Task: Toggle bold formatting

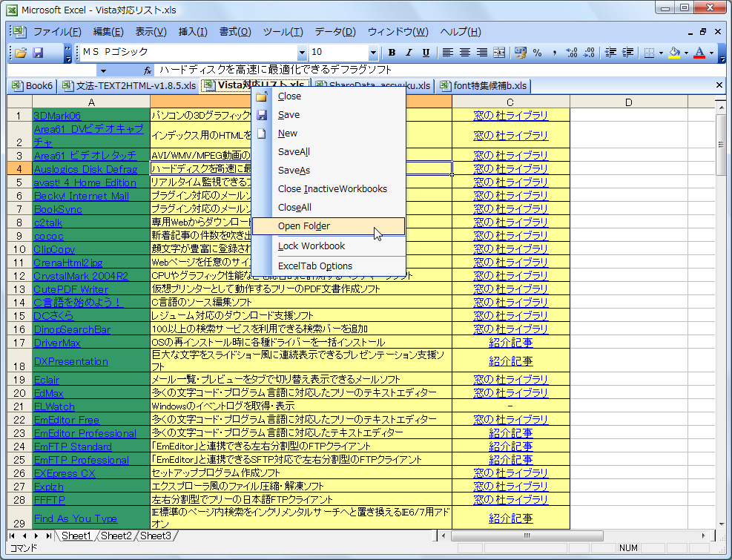Action: click(392, 53)
